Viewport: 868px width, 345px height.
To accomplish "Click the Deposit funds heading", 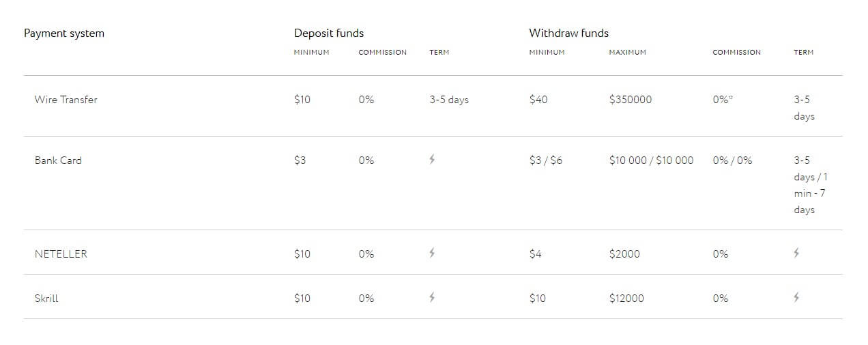I will click(x=329, y=33).
